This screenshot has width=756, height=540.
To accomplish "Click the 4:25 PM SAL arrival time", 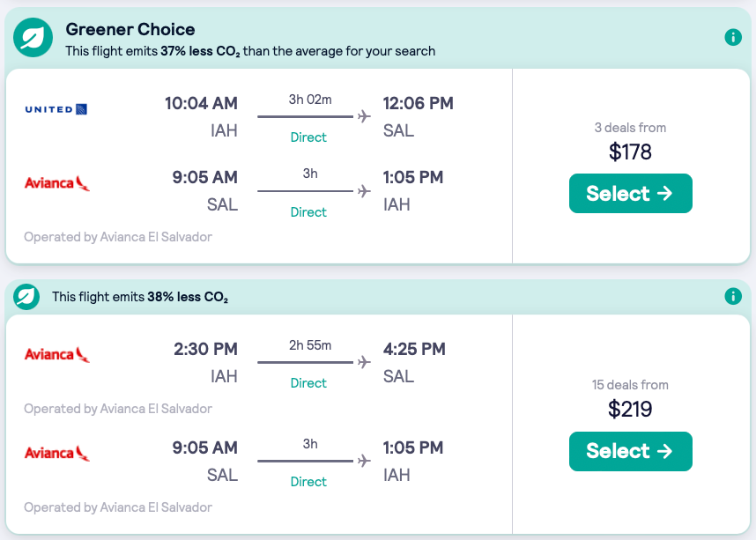I will pyautogui.click(x=414, y=349).
